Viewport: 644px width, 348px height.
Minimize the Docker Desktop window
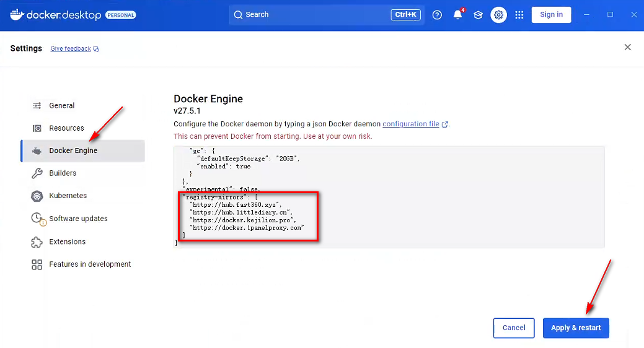tap(586, 15)
